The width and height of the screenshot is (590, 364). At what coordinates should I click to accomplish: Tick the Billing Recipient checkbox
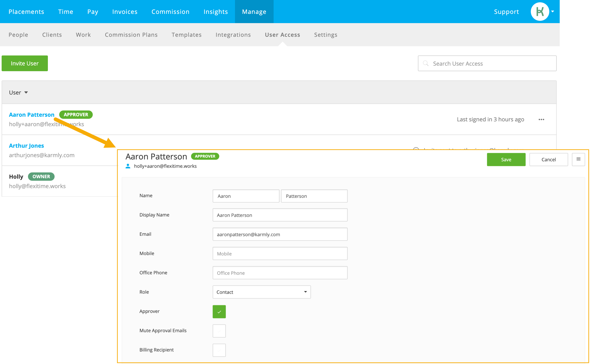point(219,350)
